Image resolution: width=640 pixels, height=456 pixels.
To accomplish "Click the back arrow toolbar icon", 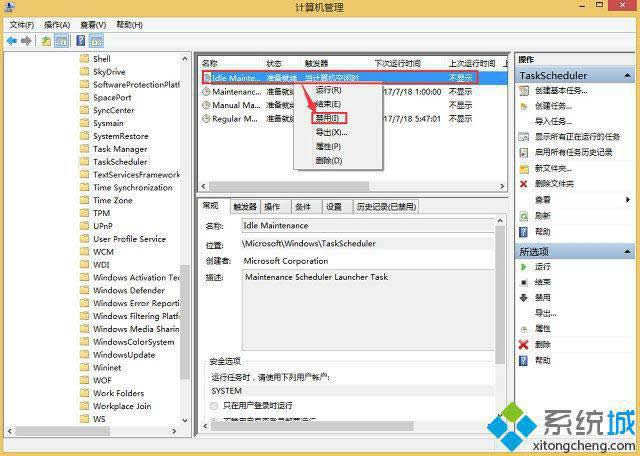I will click(12, 41).
